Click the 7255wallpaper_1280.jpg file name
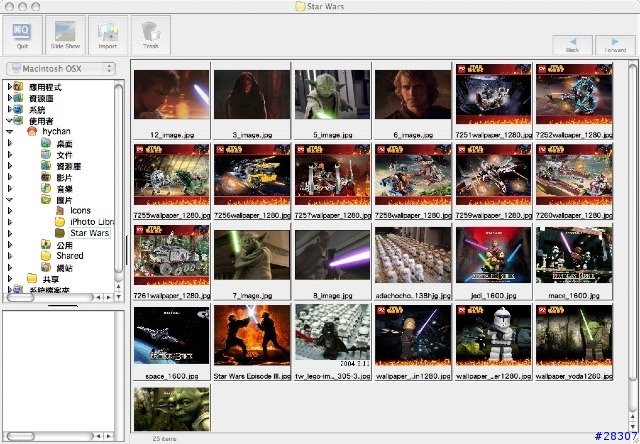Viewport: 640px width, 444px height. coord(171,215)
